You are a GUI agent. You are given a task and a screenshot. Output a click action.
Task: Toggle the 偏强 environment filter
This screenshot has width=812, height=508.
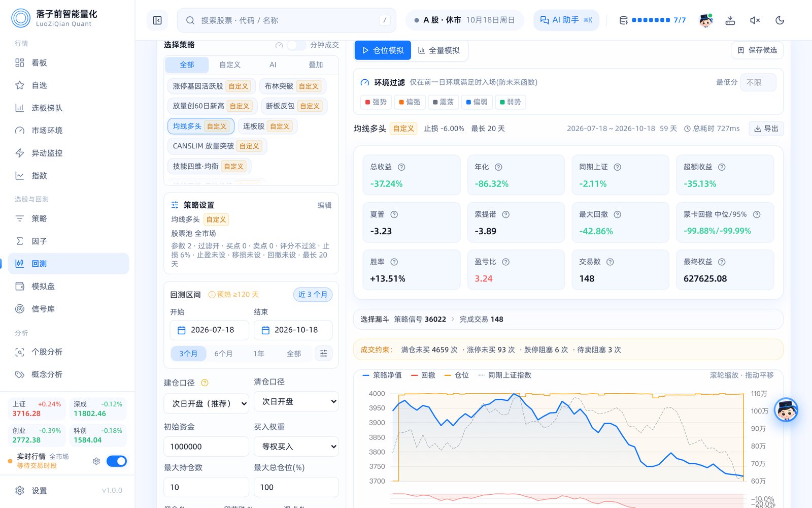coord(410,102)
